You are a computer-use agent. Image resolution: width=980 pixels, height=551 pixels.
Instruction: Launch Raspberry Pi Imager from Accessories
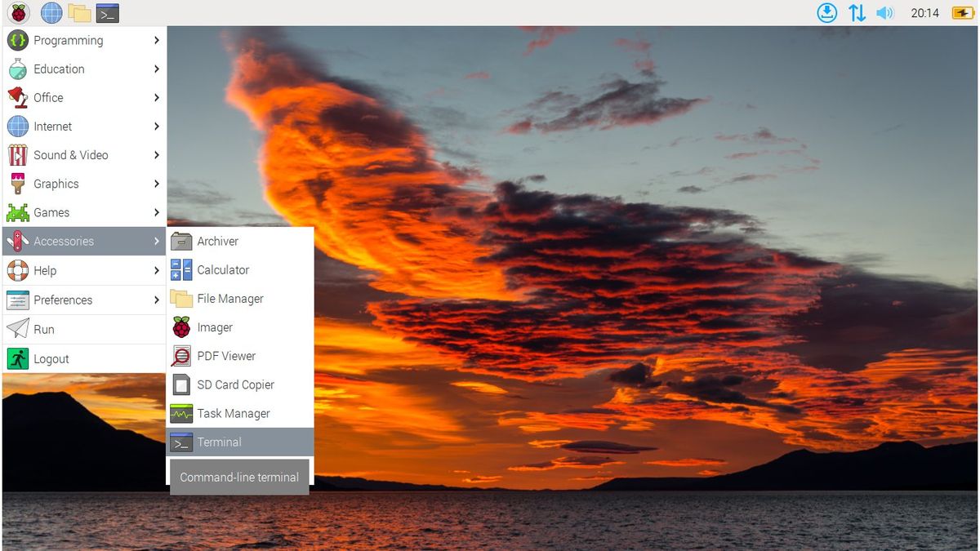pos(216,327)
